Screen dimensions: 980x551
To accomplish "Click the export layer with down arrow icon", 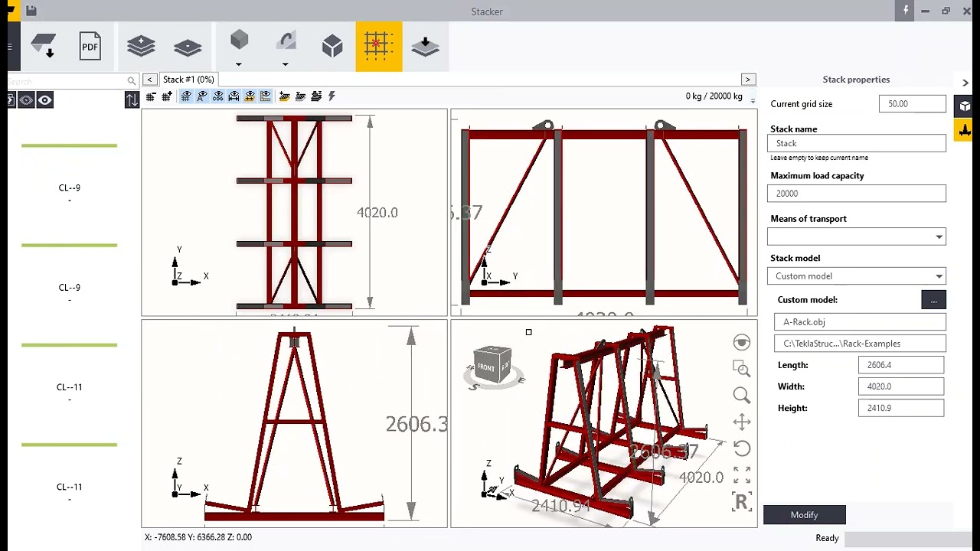I will click(44, 46).
